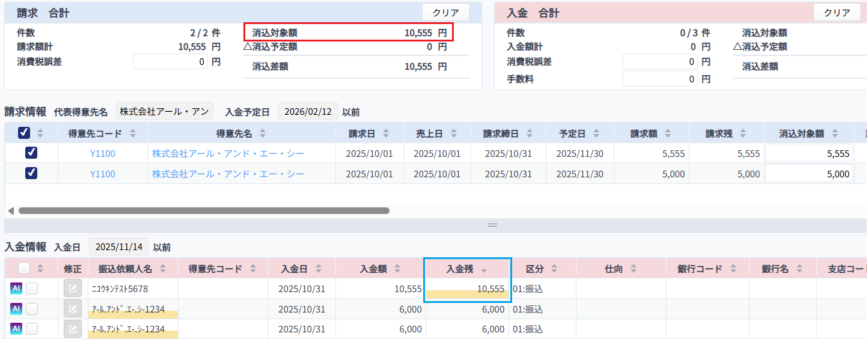Click the 手数料 input field

coord(659,79)
